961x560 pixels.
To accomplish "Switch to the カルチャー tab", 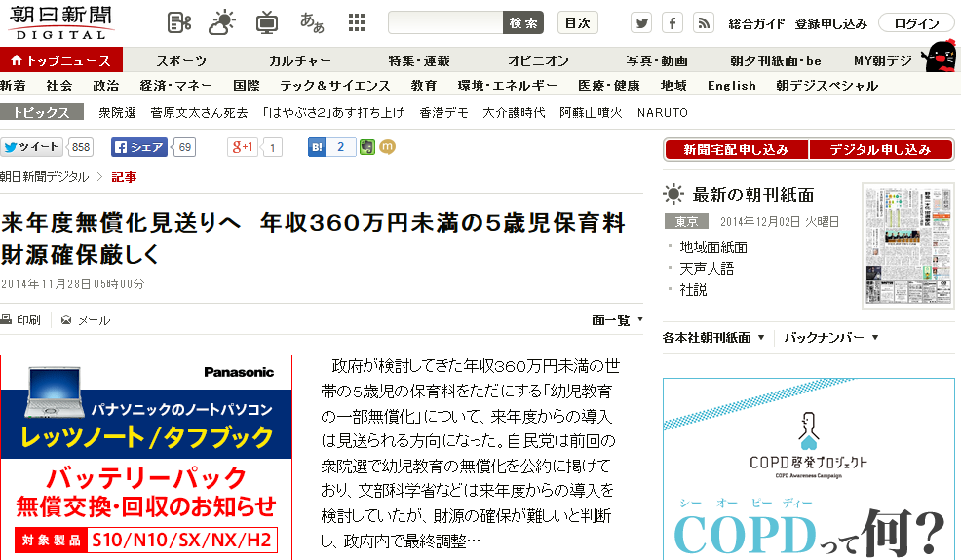I will [x=299, y=60].
